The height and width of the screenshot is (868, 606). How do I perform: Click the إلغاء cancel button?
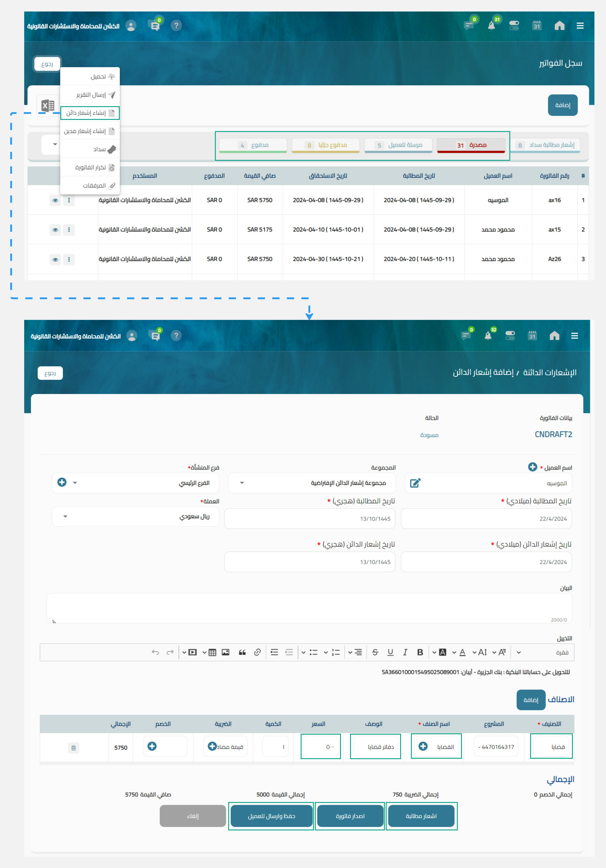[192, 816]
